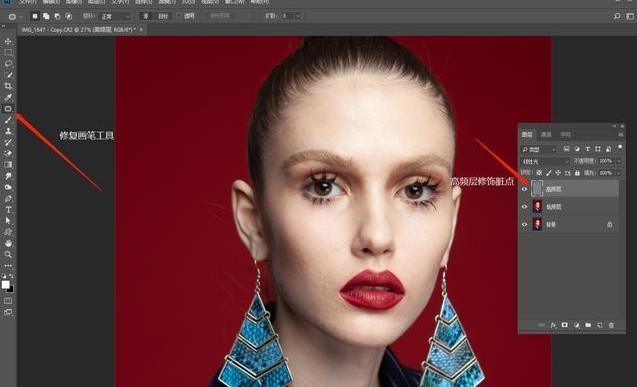Select the Brush tool

pos(8,120)
